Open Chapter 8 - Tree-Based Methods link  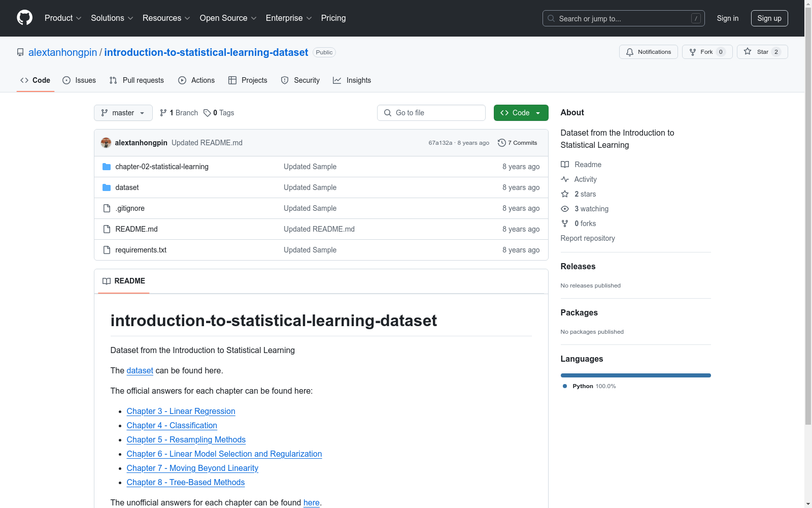click(x=186, y=482)
